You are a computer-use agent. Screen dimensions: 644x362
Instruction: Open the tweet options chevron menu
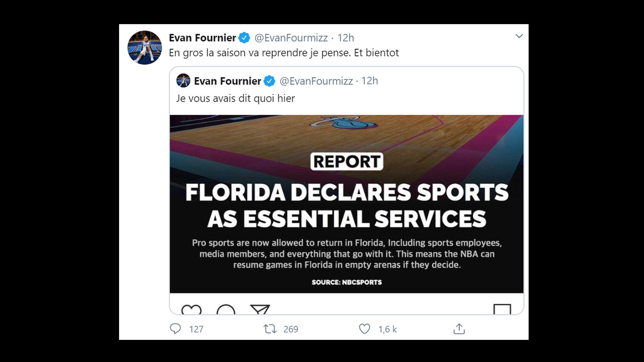519,36
